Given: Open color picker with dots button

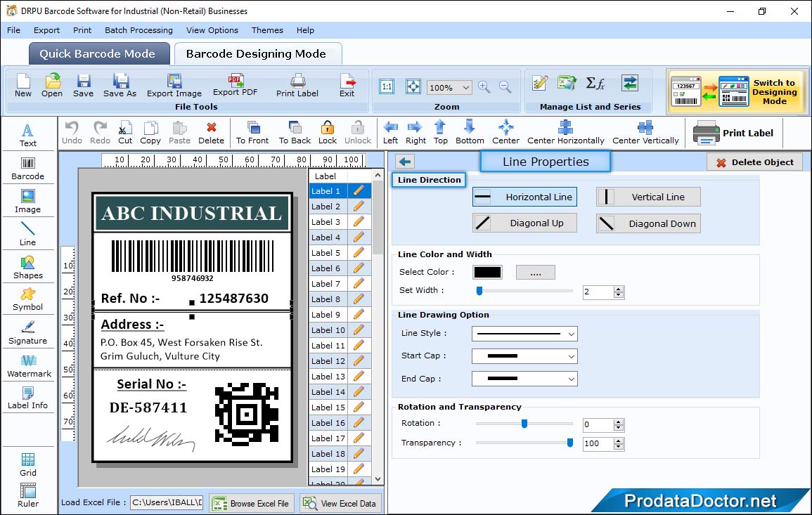Looking at the screenshot, I should click(x=536, y=272).
